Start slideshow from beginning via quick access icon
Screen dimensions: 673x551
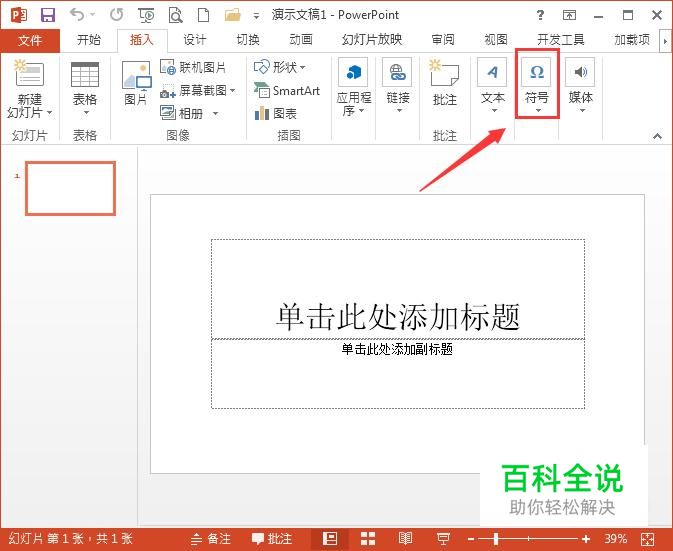point(146,15)
